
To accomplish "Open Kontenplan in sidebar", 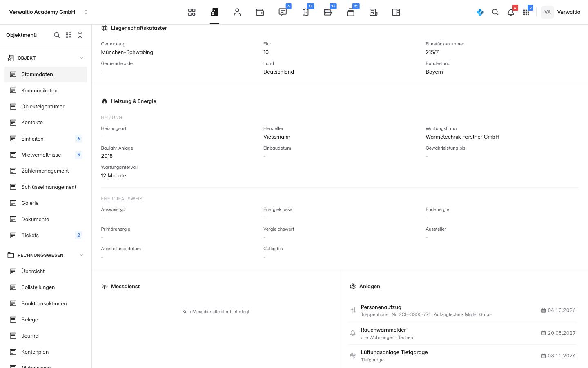I will (x=46, y=352).
